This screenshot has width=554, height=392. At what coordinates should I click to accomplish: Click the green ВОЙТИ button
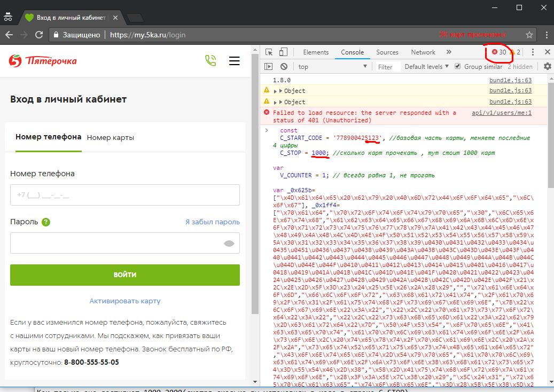click(125, 275)
